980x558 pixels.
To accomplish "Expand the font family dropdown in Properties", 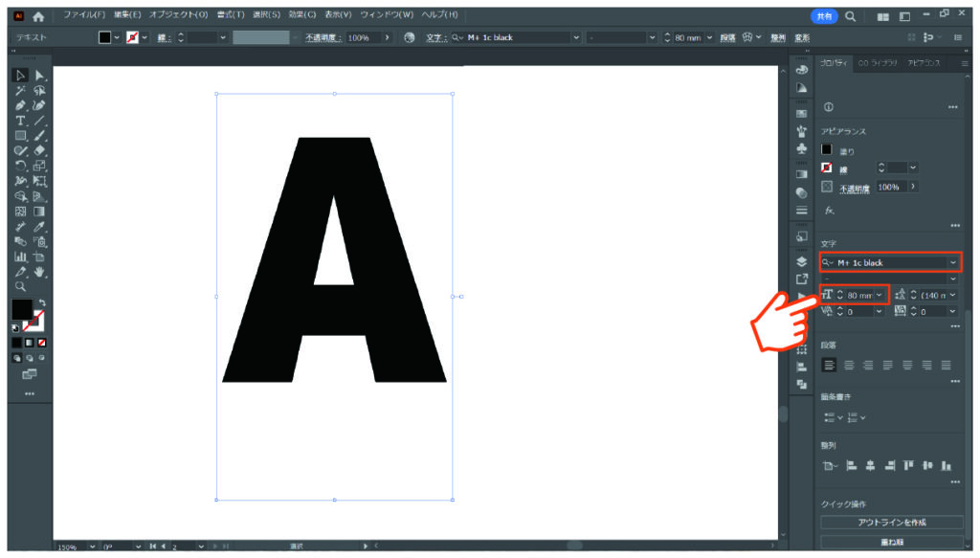I will click(953, 263).
